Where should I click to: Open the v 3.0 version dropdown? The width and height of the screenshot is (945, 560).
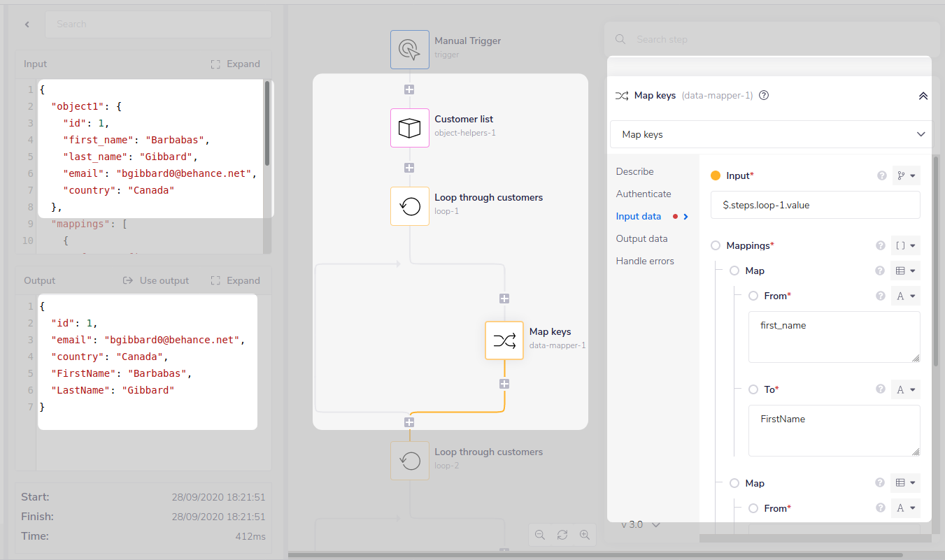[x=641, y=524]
